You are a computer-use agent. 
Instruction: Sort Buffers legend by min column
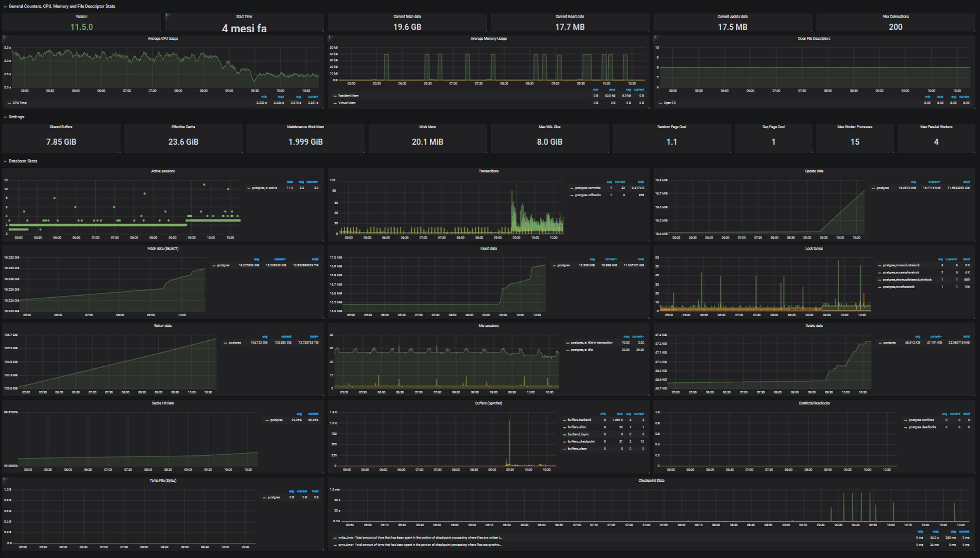(x=603, y=414)
